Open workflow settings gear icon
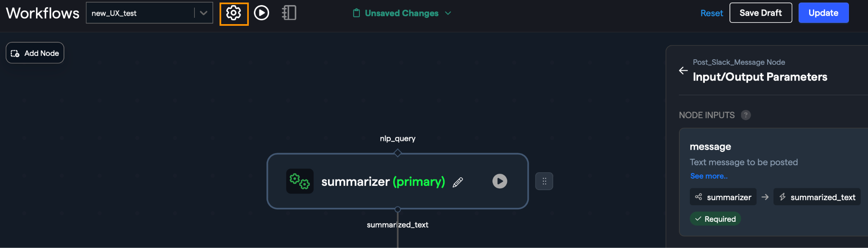The height and width of the screenshot is (248, 868). [x=234, y=14]
